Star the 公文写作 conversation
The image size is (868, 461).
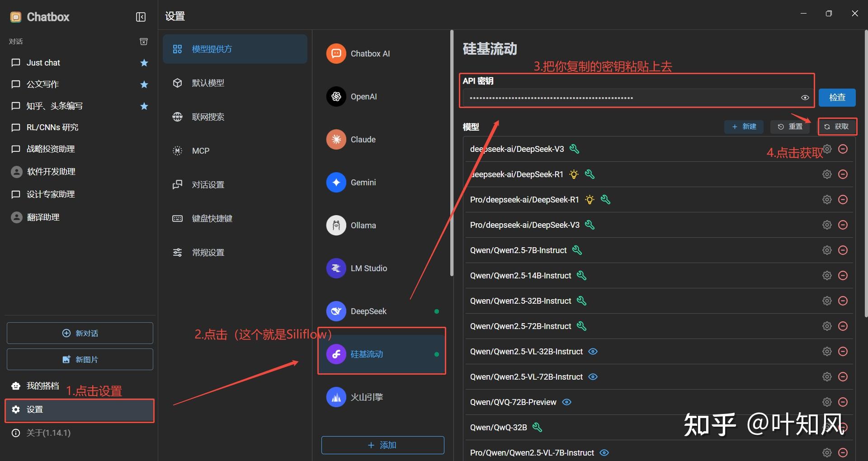point(143,85)
